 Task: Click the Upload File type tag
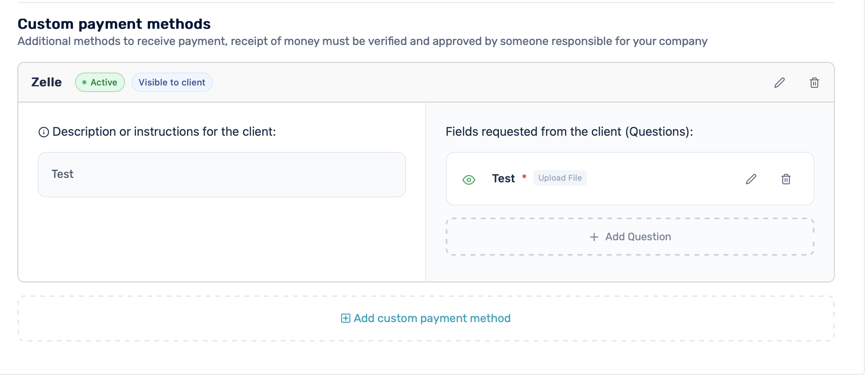tap(560, 178)
